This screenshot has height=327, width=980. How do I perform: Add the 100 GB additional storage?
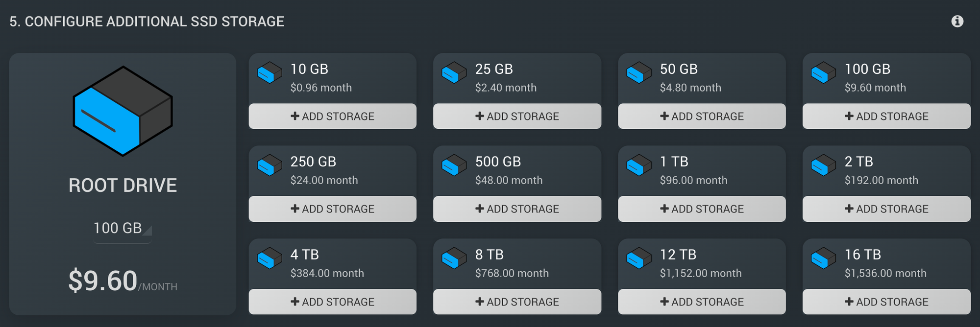tap(886, 117)
